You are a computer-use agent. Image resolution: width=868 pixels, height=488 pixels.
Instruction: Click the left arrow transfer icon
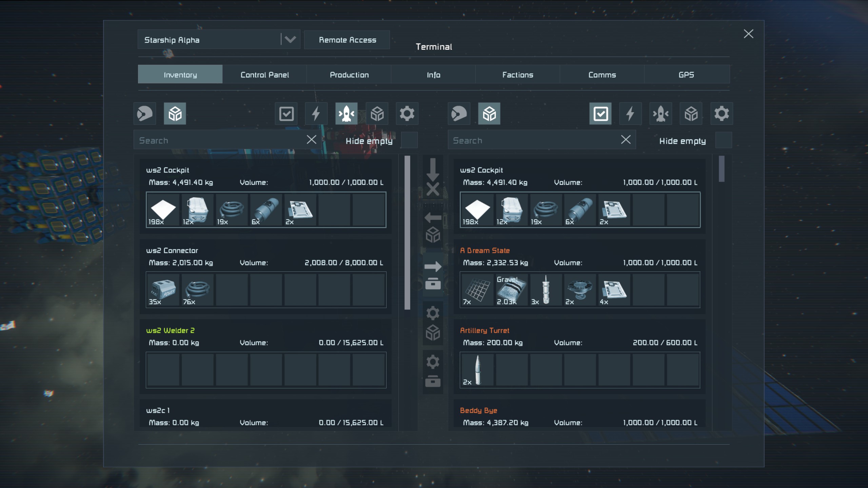(433, 218)
